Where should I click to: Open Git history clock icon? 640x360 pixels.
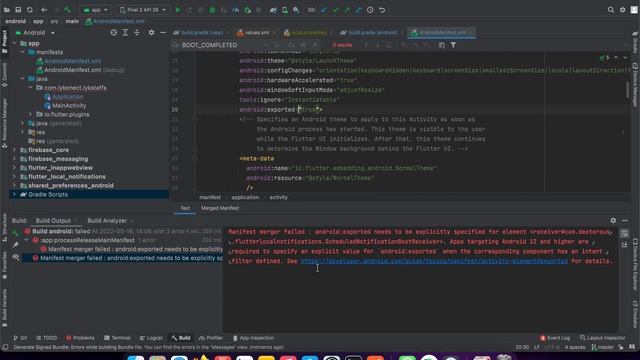[x=370, y=10]
